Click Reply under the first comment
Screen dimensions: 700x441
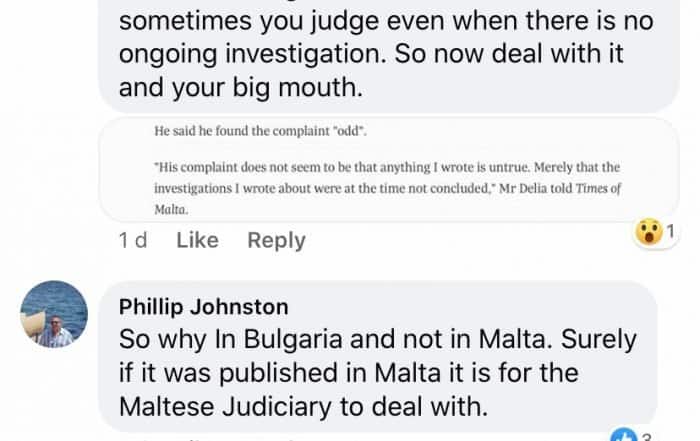click(276, 240)
